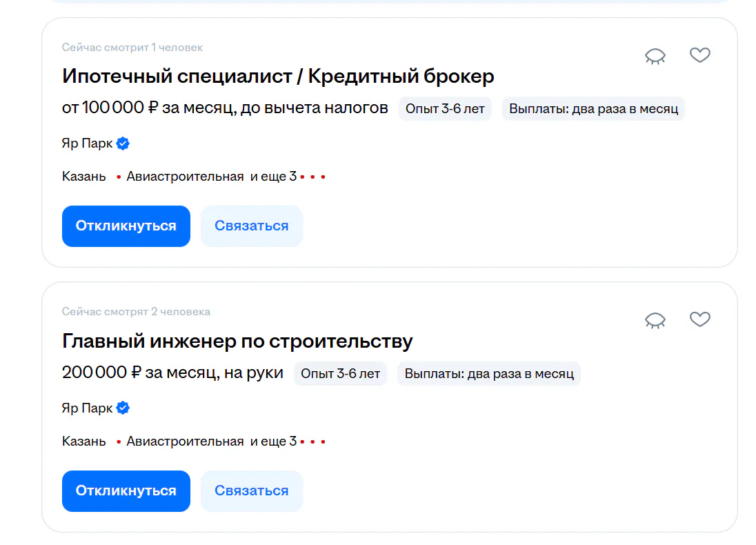Click 'Выплаты: два раза в месяц' on Главный инженер
The height and width of the screenshot is (545, 756).
tap(489, 374)
